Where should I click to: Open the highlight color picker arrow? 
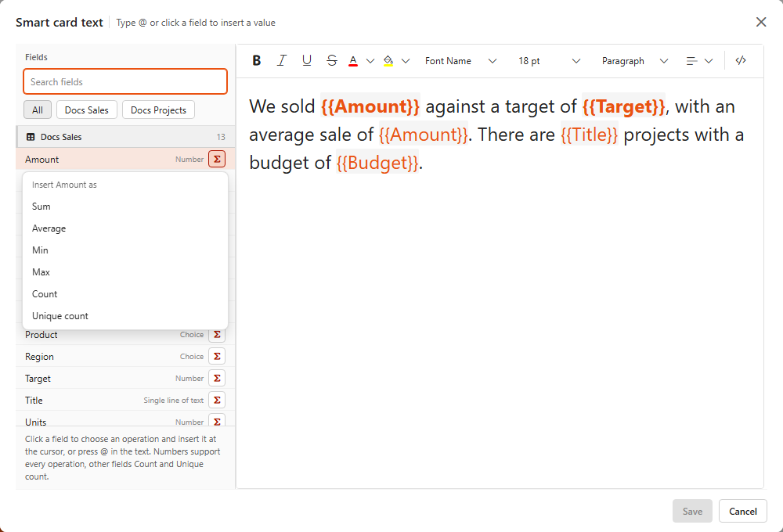406,61
